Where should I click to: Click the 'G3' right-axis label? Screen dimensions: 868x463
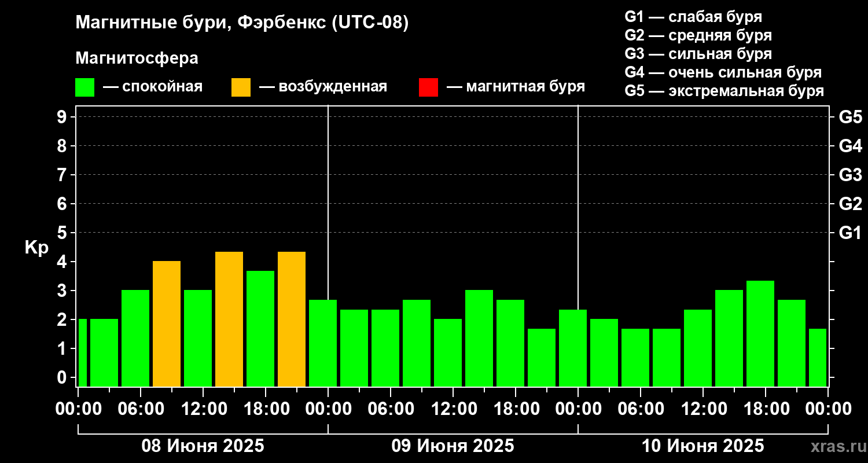(850, 175)
